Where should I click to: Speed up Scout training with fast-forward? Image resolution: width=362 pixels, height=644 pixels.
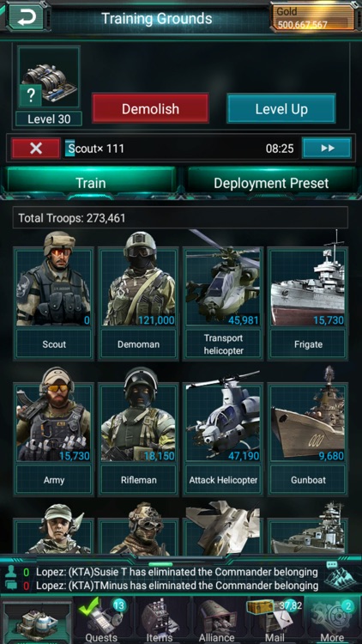(x=327, y=149)
